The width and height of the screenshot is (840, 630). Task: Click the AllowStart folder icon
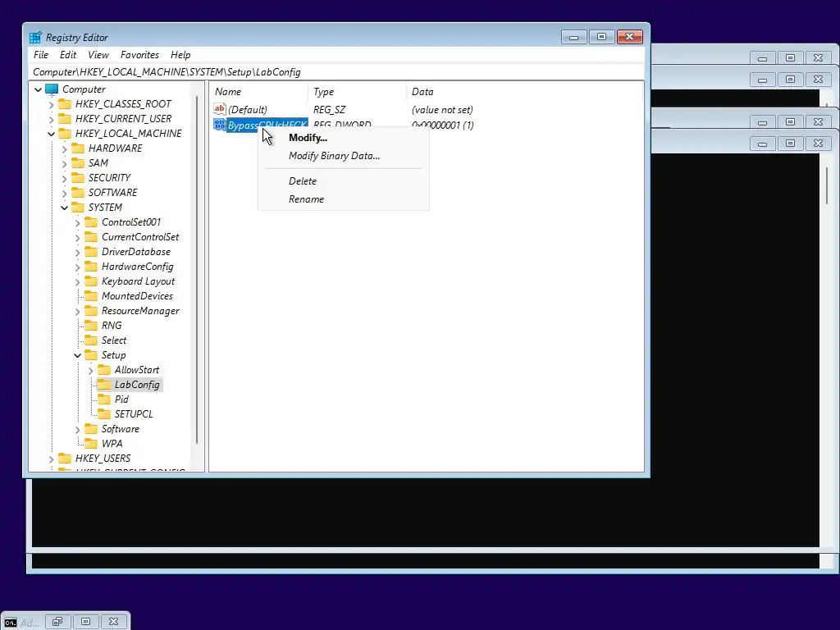click(x=104, y=370)
